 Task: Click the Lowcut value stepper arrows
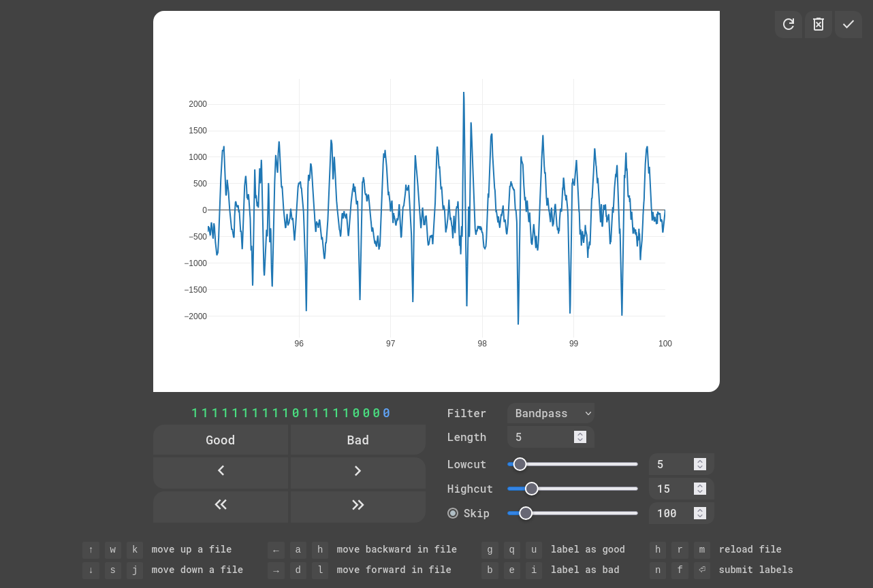click(699, 464)
